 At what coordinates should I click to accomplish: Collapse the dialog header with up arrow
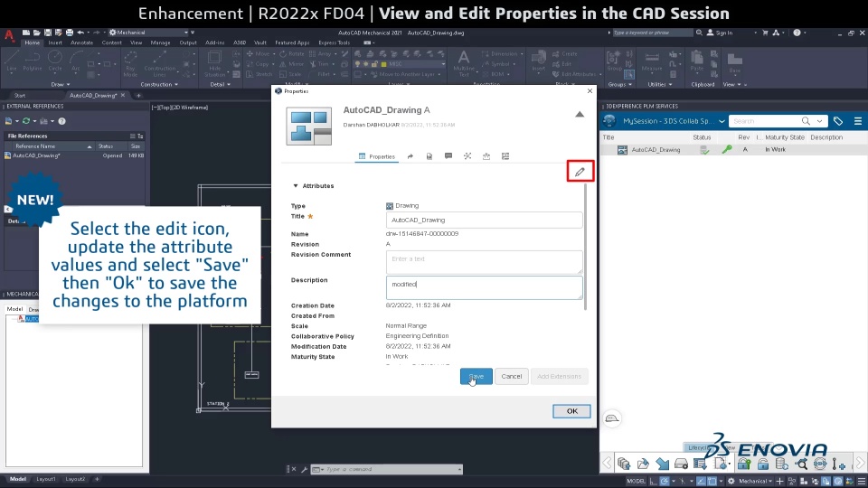(579, 114)
